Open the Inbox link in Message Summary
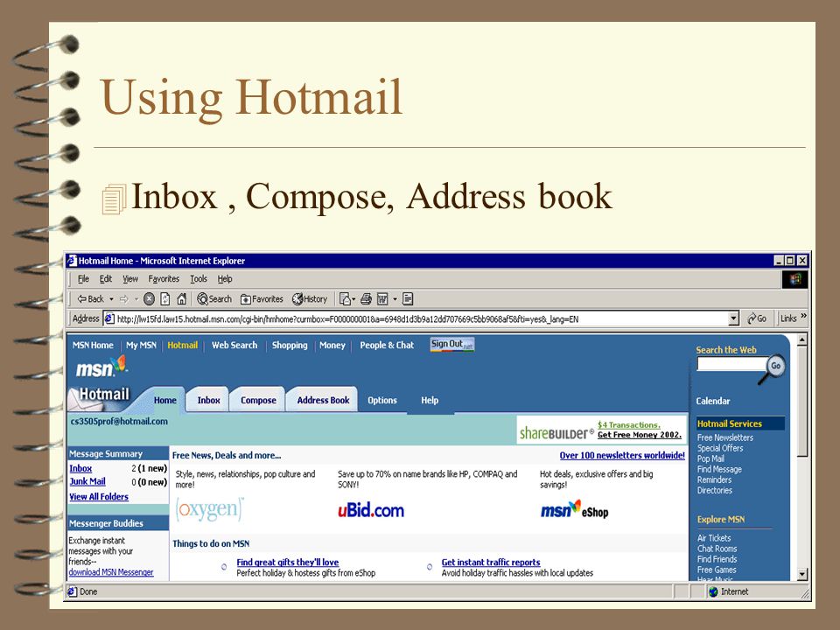The image size is (840, 630). point(80,468)
